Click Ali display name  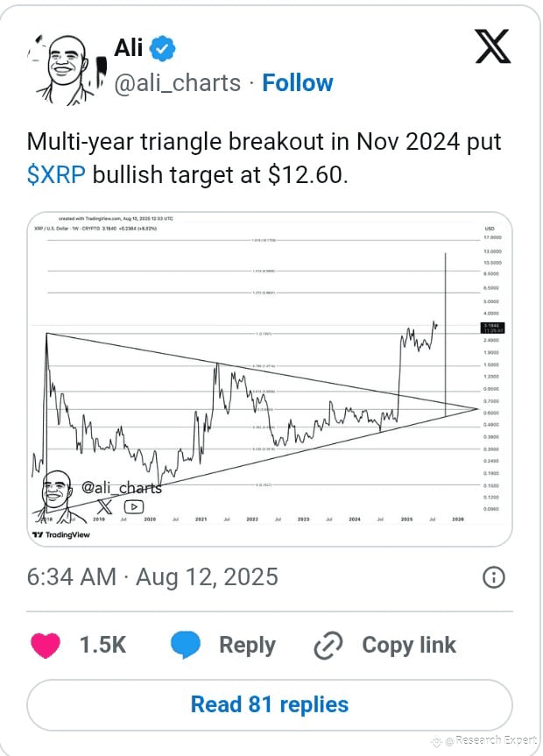point(128,47)
